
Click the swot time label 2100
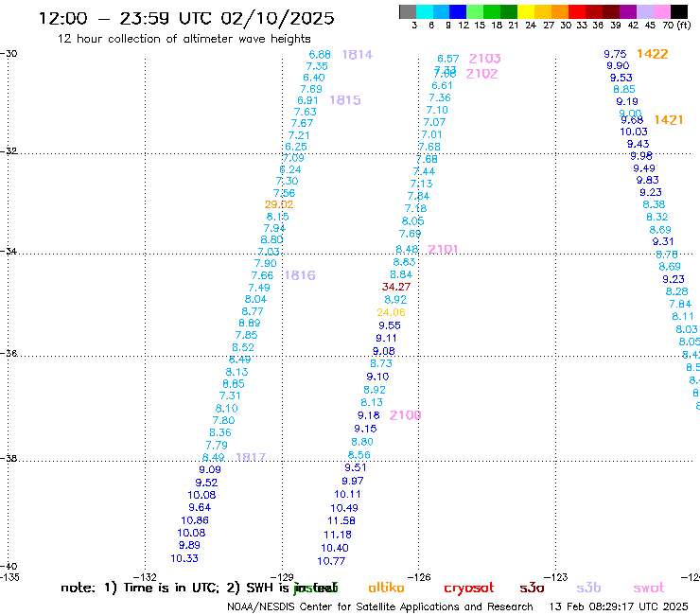(x=405, y=415)
